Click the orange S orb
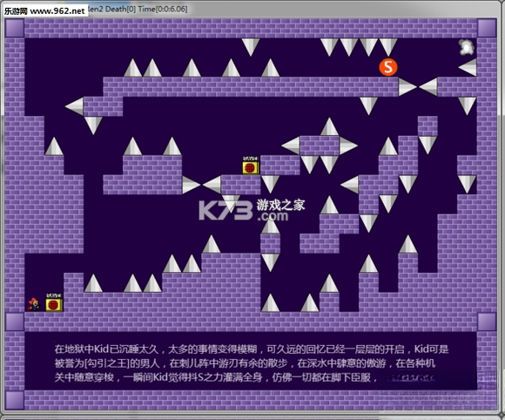 click(x=387, y=67)
